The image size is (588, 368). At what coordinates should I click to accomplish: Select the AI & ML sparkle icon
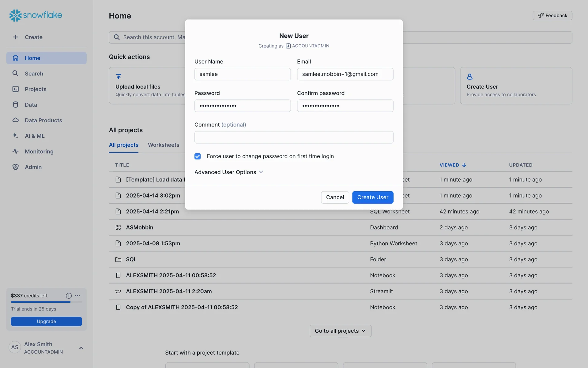(15, 136)
